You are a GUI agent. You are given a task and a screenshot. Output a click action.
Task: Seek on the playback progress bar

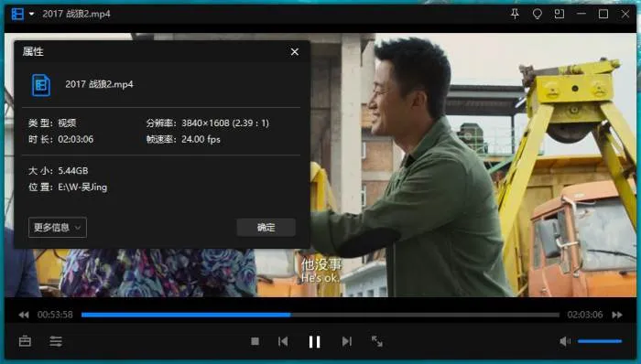[x=320, y=315]
